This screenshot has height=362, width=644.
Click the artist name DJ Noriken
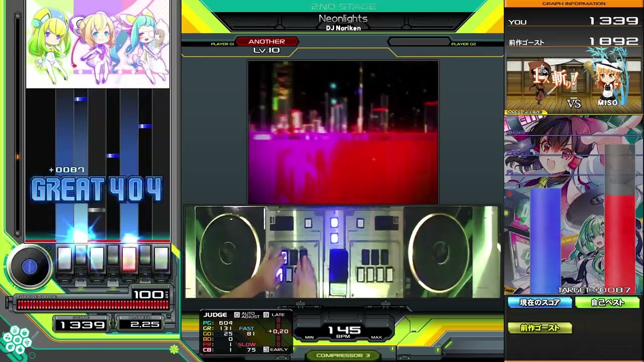pos(343,28)
